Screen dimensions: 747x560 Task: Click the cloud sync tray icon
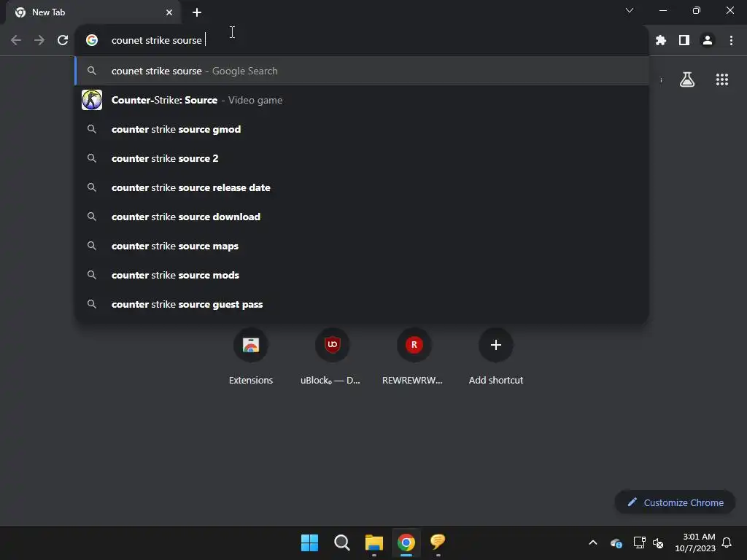tap(616, 542)
